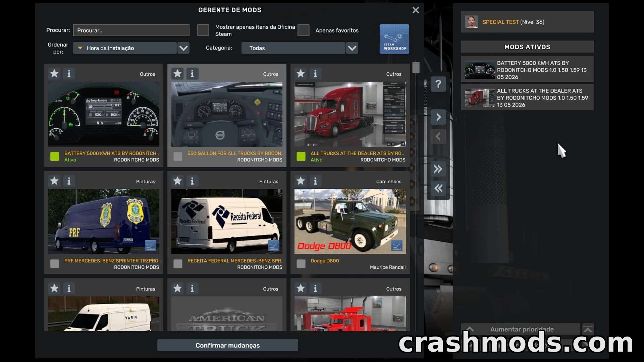This screenshot has width=644, height=362.
Task: Open the Steam Workshop button
Action: (x=394, y=39)
